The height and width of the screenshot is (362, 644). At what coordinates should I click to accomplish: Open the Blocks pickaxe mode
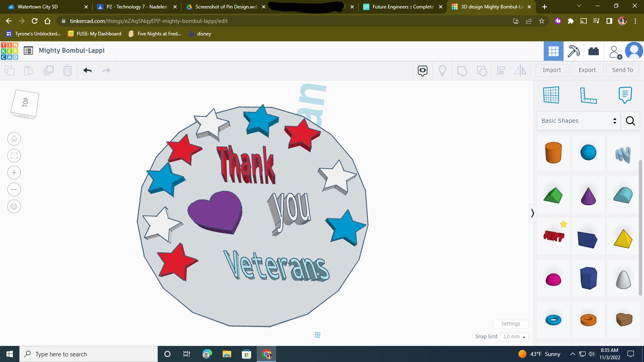pos(574,51)
